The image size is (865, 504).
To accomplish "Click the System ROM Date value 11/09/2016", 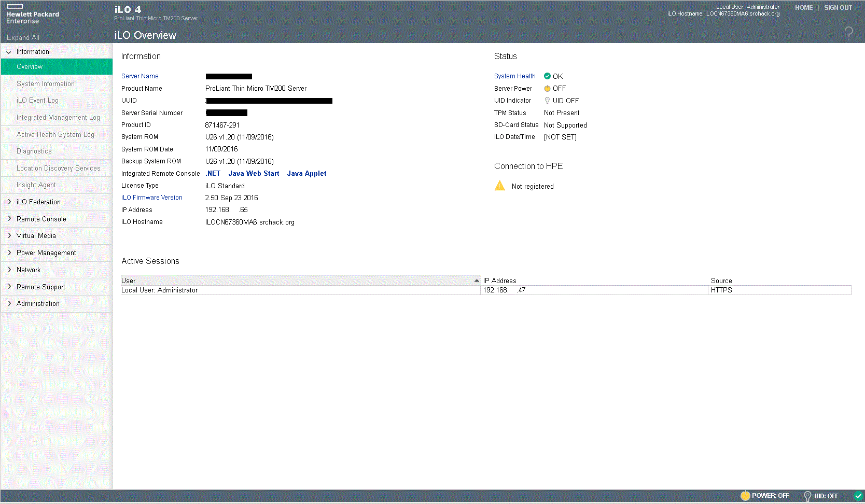I will pyautogui.click(x=221, y=149).
